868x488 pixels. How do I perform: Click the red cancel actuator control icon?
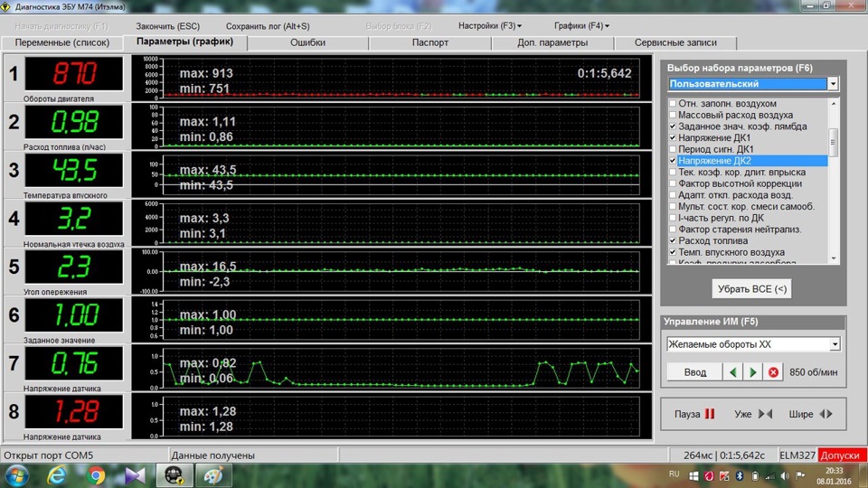tap(773, 372)
